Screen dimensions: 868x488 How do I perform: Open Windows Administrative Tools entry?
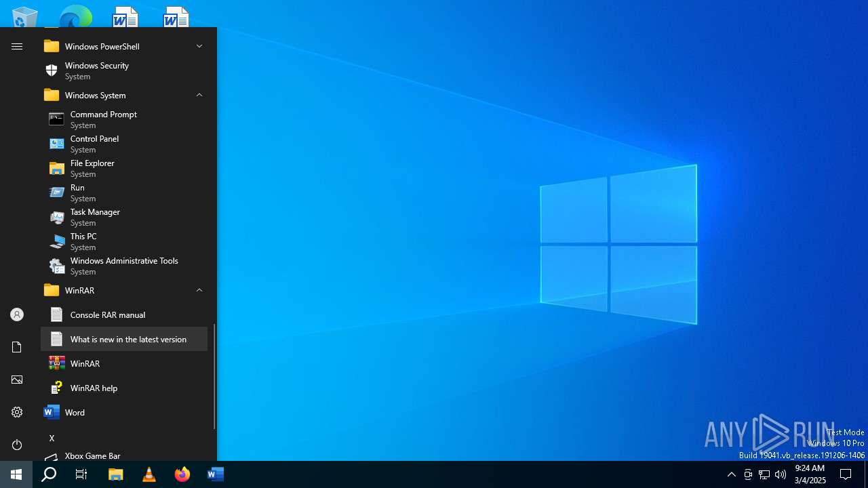coord(124,266)
